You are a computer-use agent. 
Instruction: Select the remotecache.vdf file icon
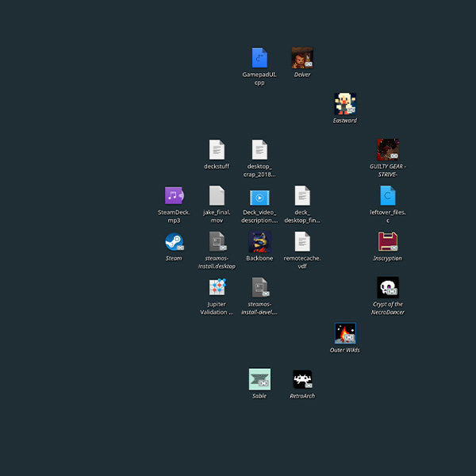point(302,241)
